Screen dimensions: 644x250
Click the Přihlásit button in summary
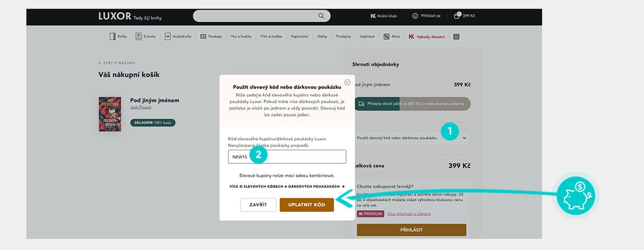pos(412,230)
